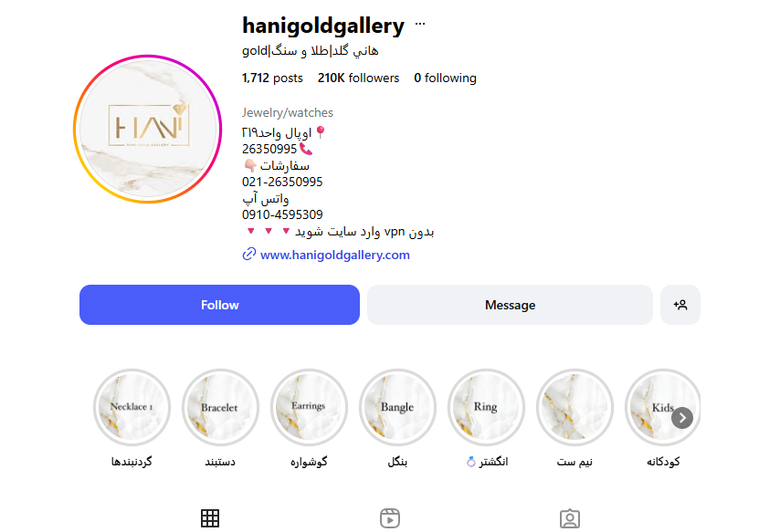Screen dimensions: 759x532
Task: Follow the hanigoldgallery account
Action: 219,305
